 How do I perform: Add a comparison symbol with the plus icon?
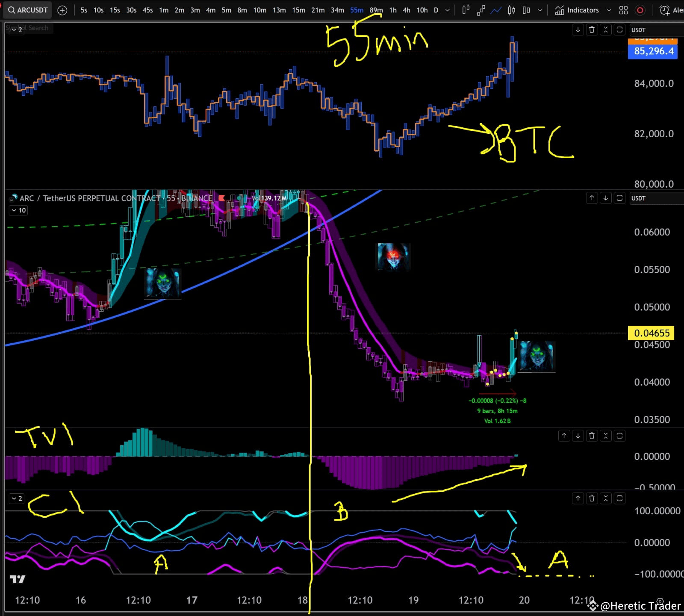[62, 10]
